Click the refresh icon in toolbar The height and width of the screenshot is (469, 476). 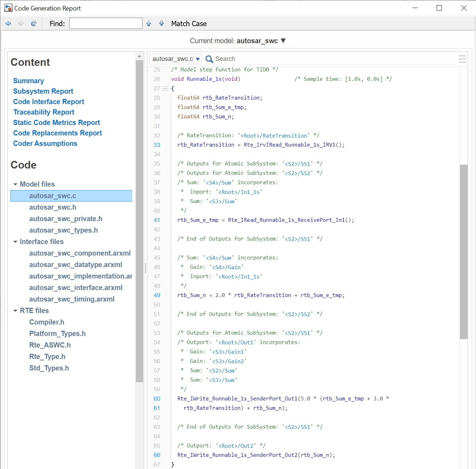34,23
